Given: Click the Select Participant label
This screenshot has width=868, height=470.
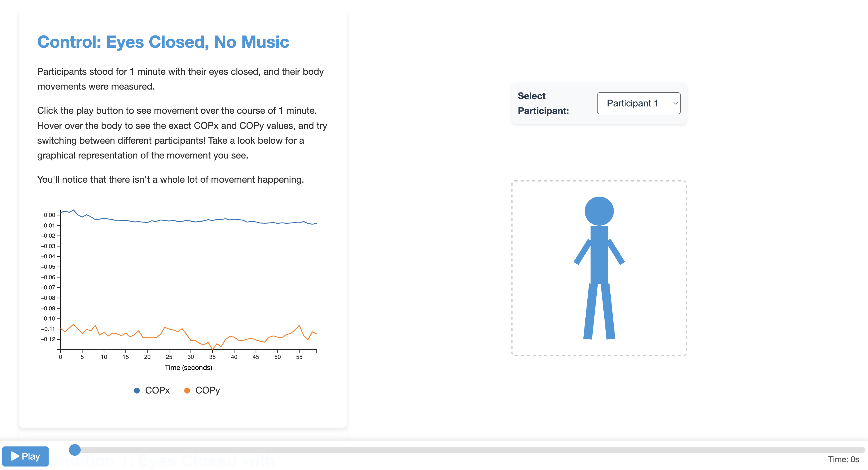Looking at the screenshot, I should coord(543,103).
